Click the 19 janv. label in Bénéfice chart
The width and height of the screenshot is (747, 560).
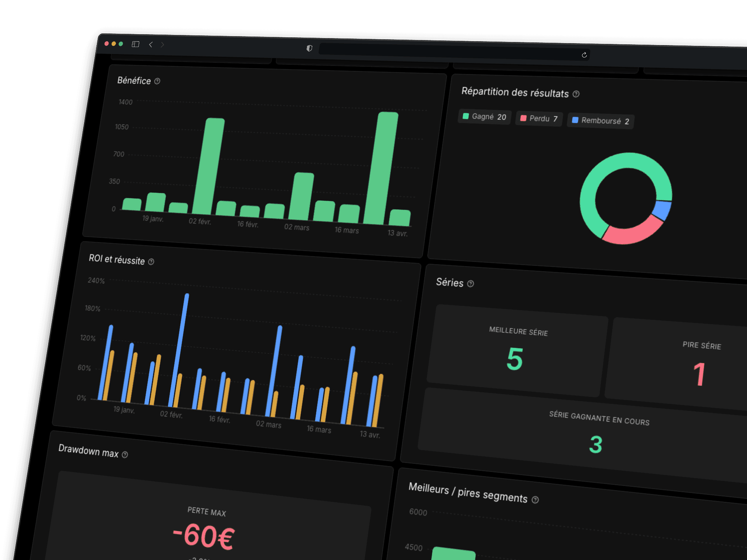pyautogui.click(x=153, y=219)
